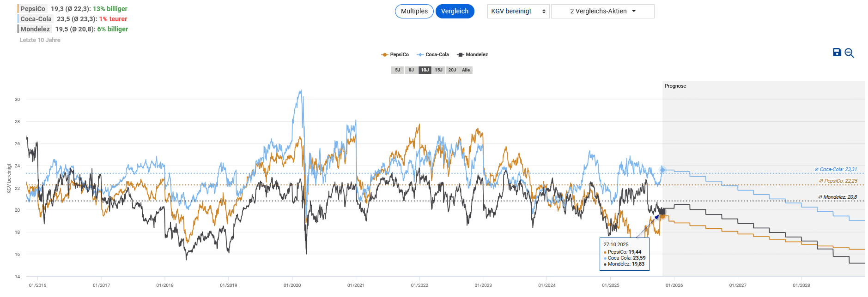Viewport: 868px width, 297px height.
Task: Select the Alle range tab
Action: point(466,70)
